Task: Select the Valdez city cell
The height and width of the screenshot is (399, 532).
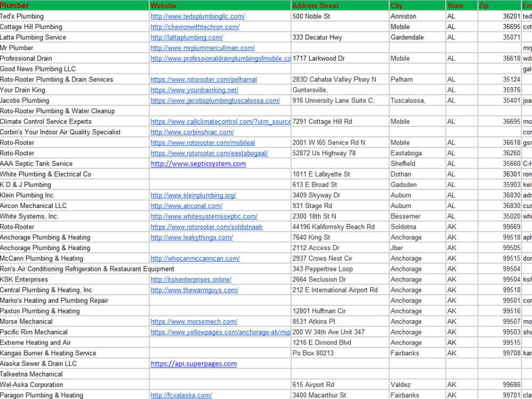Action: (417, 385)
